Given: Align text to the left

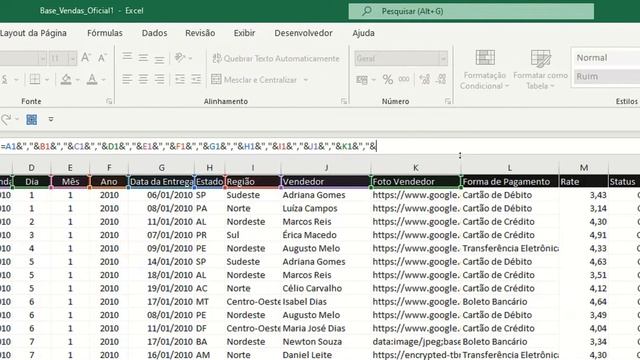Looking at the screenshot, I should [x=127, y=79].
